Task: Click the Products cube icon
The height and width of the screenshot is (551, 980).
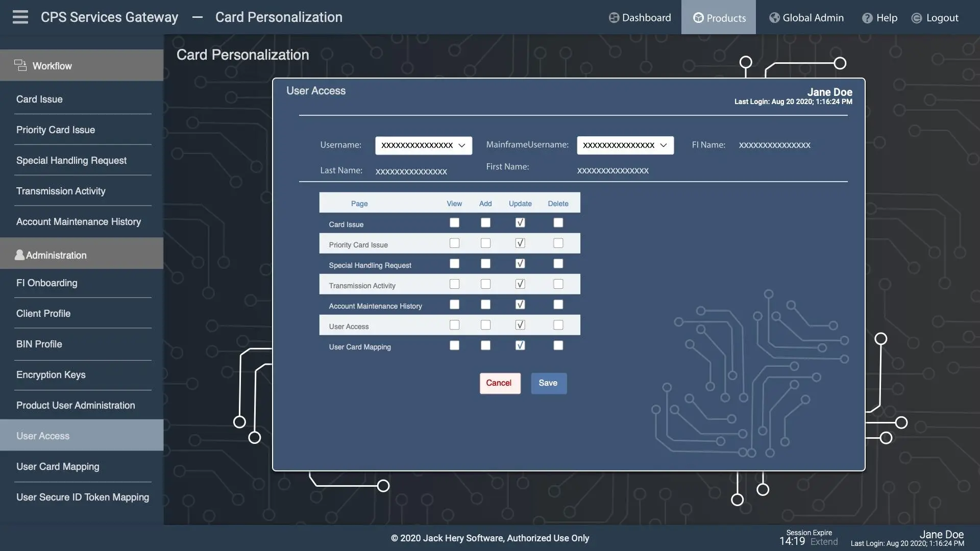Action: click(698, 18)
